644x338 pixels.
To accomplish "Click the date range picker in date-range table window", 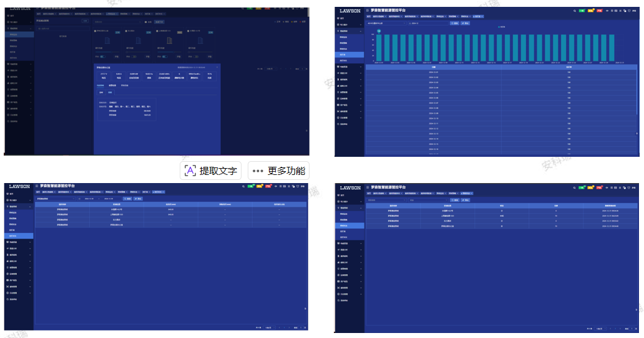I will [99, 199].
